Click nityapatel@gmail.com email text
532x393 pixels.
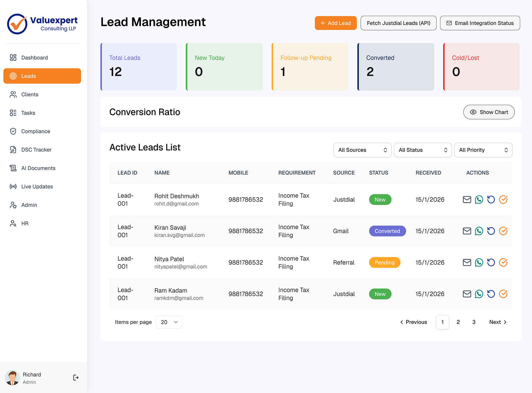coord(181,267)
